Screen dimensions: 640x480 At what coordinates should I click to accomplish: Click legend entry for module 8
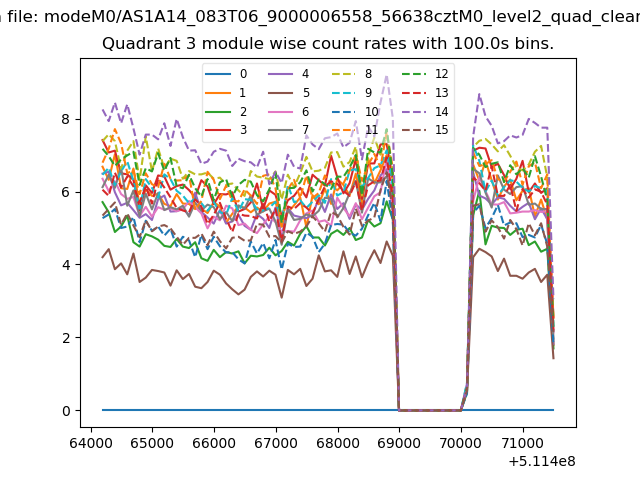point(368,74)
